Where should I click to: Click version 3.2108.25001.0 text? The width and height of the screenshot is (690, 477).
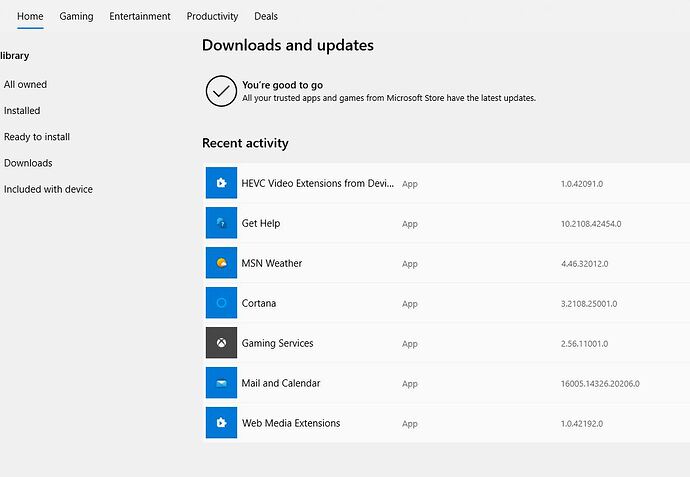coord(589,304)
